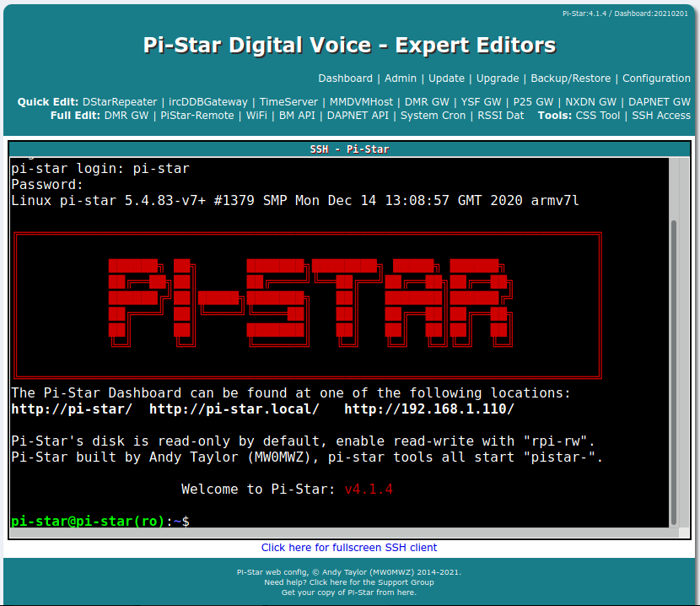
Task: Open the Configuration page
Action: coord(656,78)
